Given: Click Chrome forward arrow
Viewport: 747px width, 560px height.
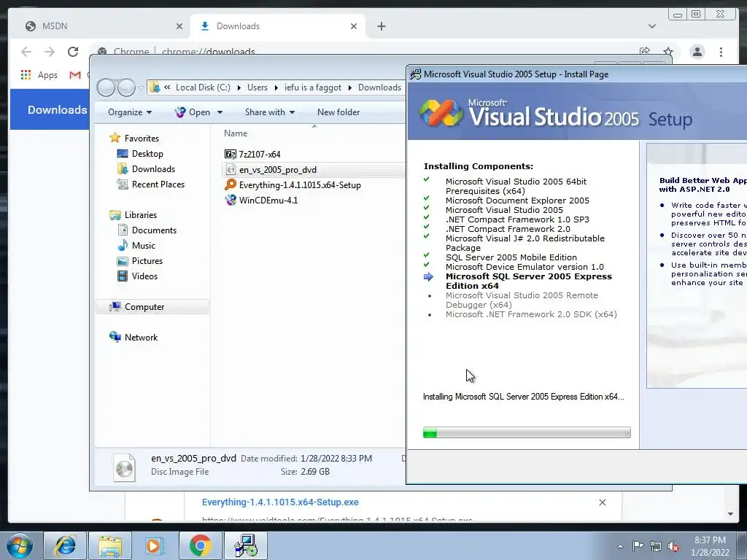Looking at the screenshot, I should tap(50, 52).
